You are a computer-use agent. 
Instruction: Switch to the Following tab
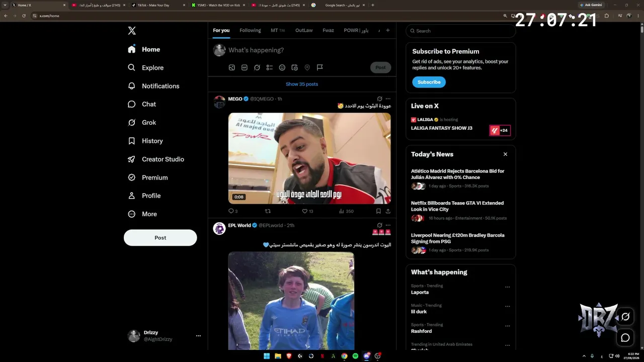250,31
